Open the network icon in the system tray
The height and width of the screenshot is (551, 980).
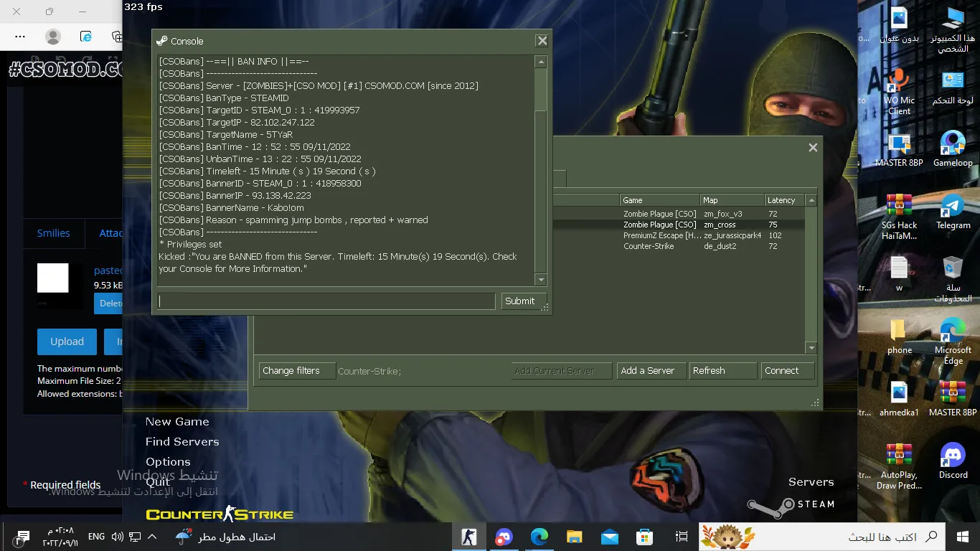pos(135,537)
